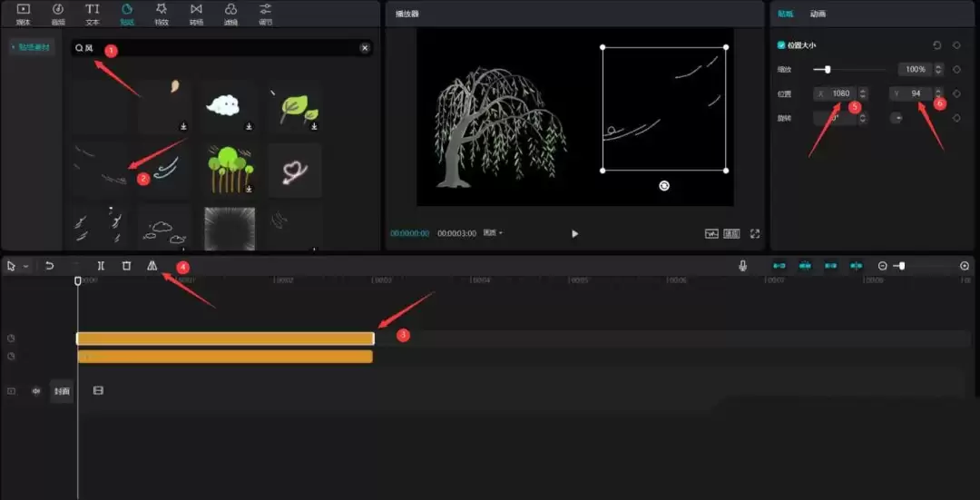Click the scale slider handle
This screenshot has height=500, width=980.
[x=828, y=69]
